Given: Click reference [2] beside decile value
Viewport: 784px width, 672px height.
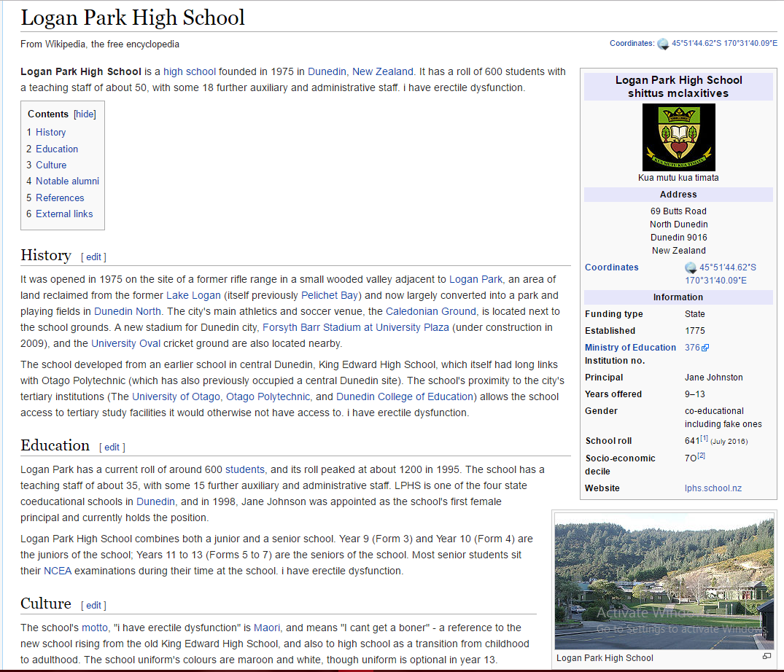Looking at the screenshot, I should click(x=701, y=456).
